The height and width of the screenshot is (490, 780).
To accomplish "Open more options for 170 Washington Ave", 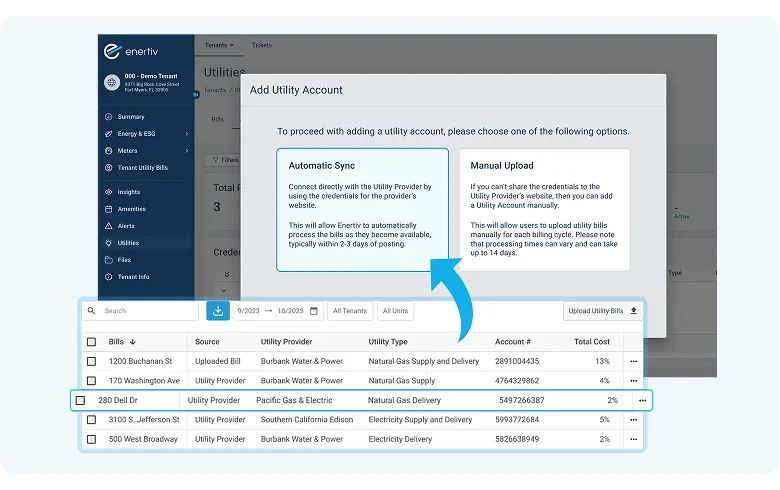I will point(633,381).
